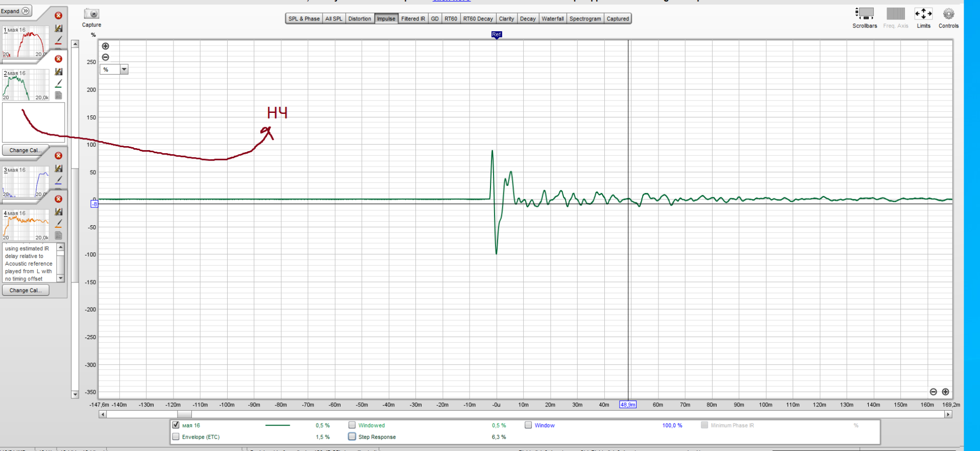Enable the Envelope (ETC) checkbox

click(x=176, y=437)
